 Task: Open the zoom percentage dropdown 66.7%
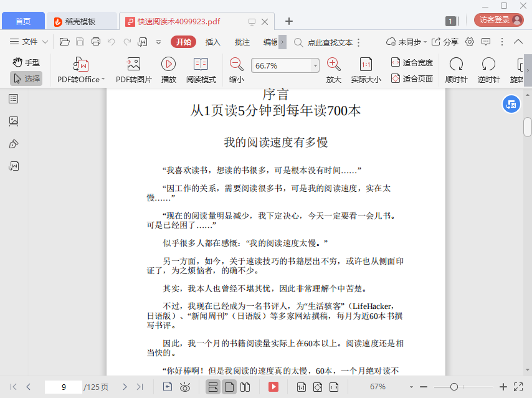coord(315,65)
